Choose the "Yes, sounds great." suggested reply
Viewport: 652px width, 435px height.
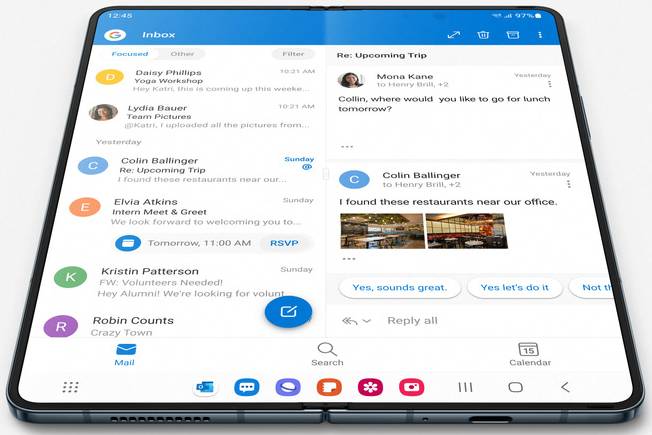coord(400,288)
